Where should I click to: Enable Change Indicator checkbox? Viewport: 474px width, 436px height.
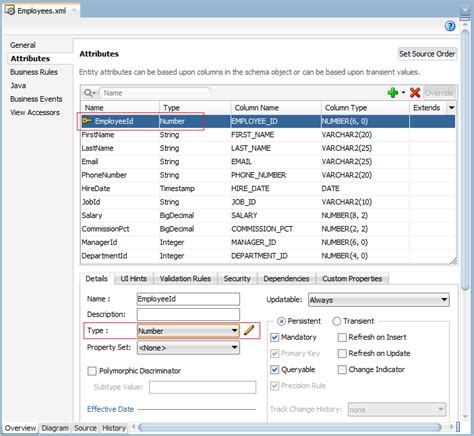(x=342, y=369)
